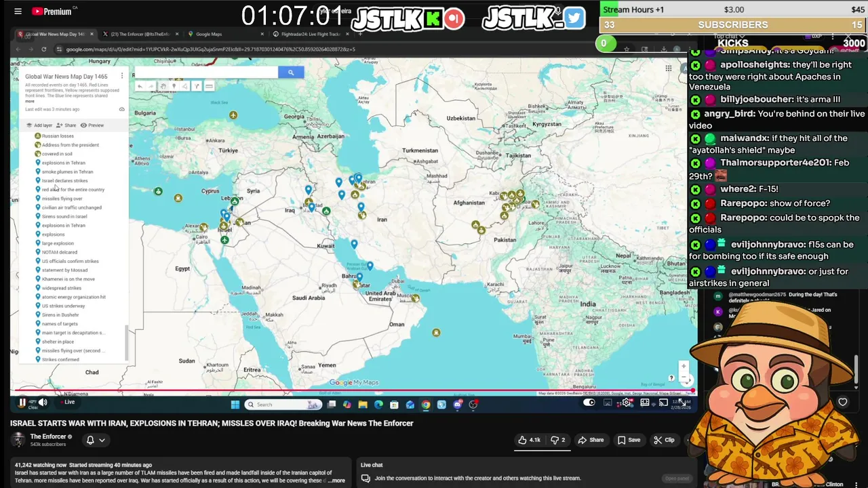Select the Add directions tool
Viewport: 868px width, 488px height.
pyautogui.click(x=197, y=86)
